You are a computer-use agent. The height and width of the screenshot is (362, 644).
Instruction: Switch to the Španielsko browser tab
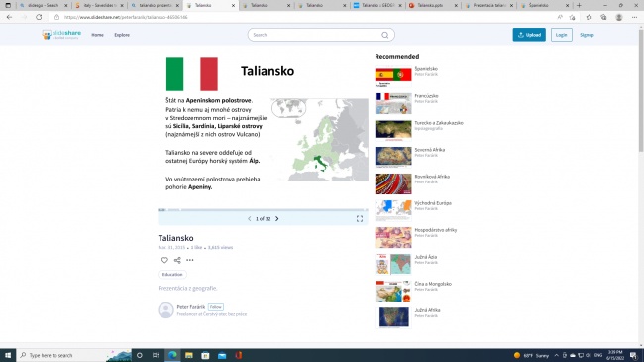click(x=544, y=5)
